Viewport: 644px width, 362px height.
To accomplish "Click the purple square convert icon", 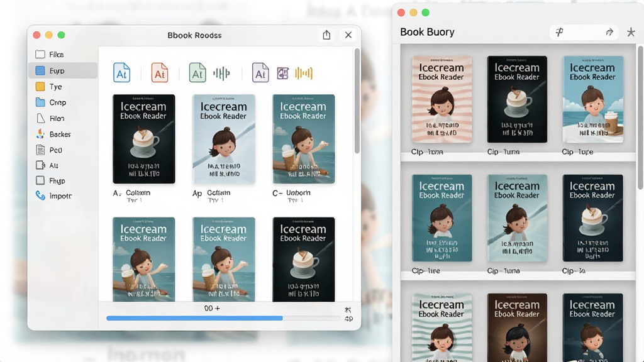I will pos(282,74).
